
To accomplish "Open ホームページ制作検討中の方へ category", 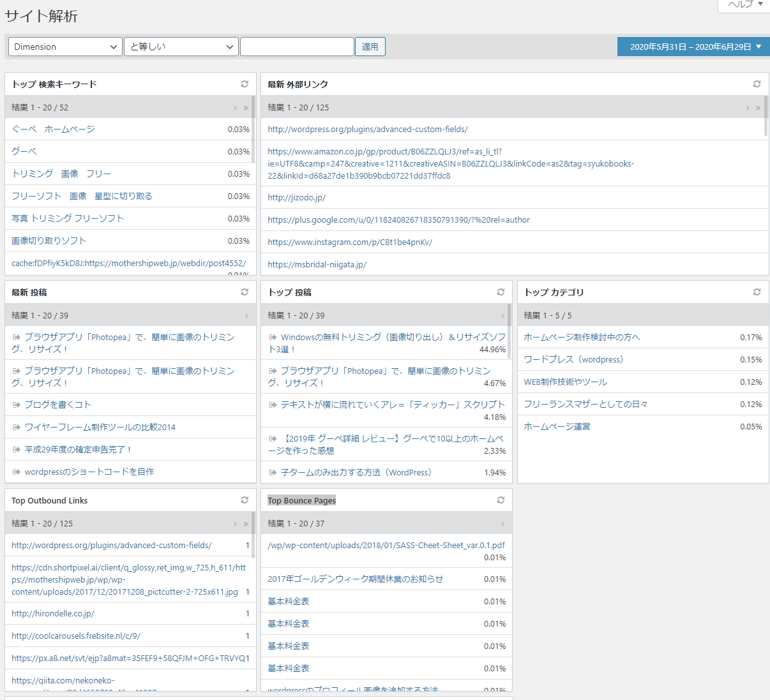I will tap(582, 338).
